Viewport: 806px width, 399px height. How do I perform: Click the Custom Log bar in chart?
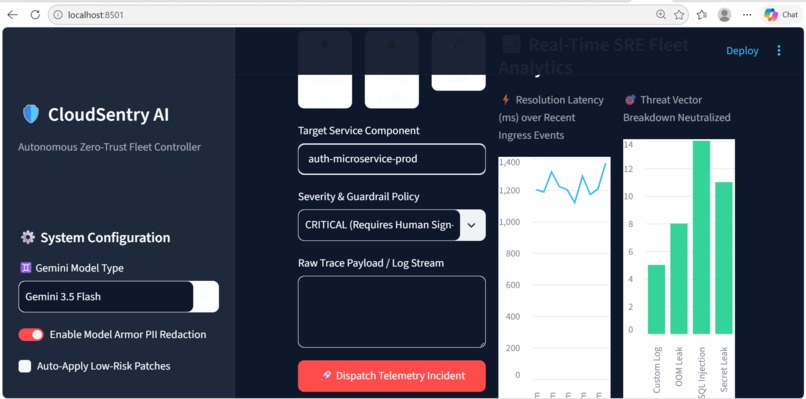click(x=656, y=299)
